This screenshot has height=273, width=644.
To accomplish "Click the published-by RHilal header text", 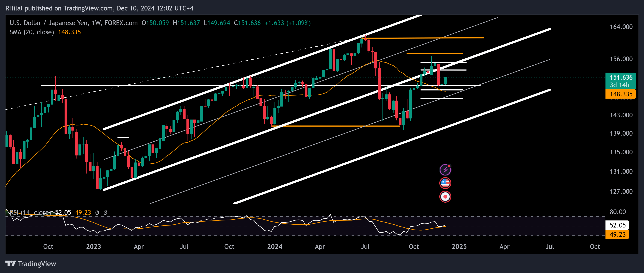I will [x=99, y=8].
